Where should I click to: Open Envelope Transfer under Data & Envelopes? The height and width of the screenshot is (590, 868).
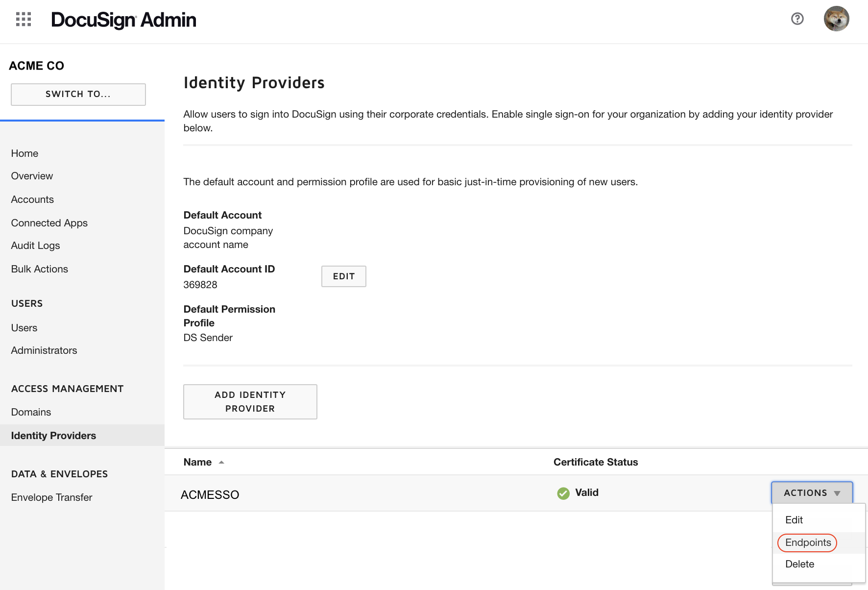pyautogui.click(x=51, y=497)
